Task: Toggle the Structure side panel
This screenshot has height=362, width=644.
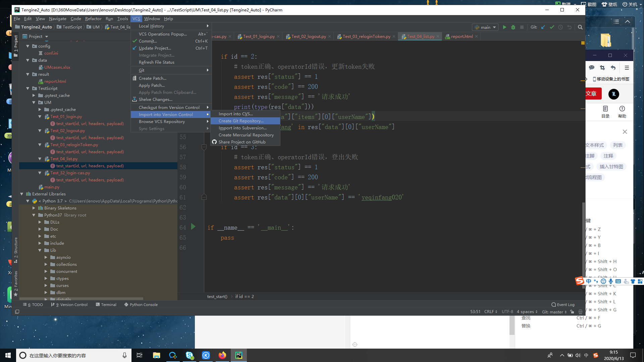Action: (16, 250)
